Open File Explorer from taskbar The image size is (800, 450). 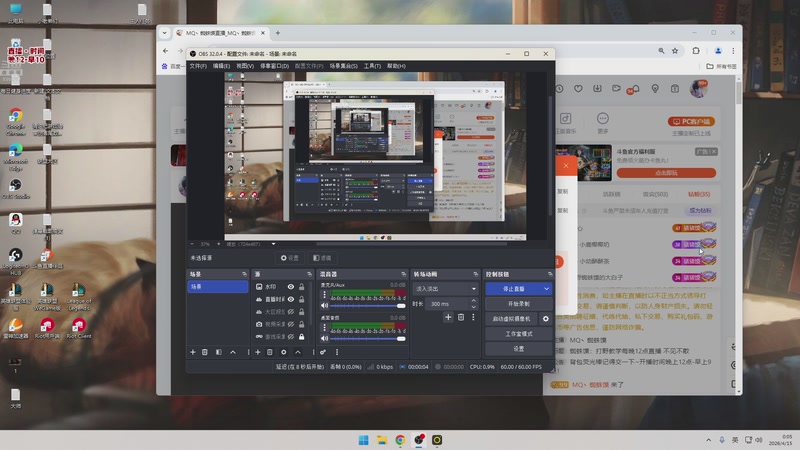(x=382, y=440)
